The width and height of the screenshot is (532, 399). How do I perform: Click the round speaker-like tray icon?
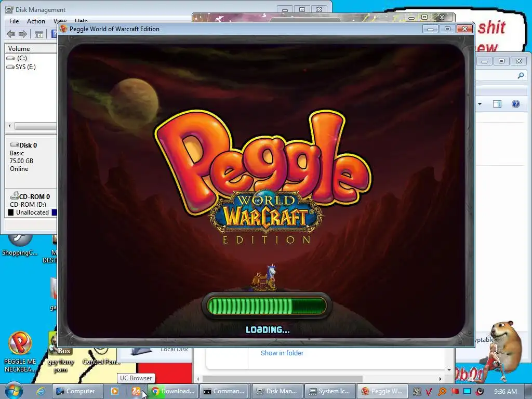click(x=480, y=392)
